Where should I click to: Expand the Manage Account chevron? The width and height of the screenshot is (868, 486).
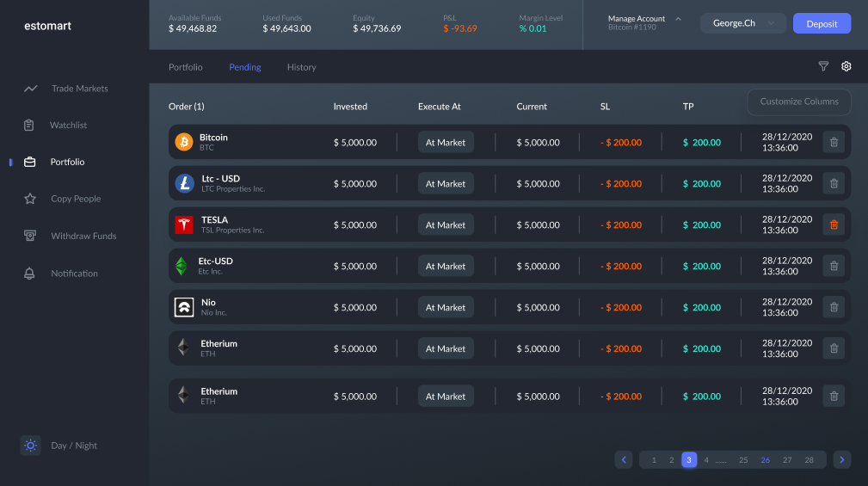pos(678,18)
